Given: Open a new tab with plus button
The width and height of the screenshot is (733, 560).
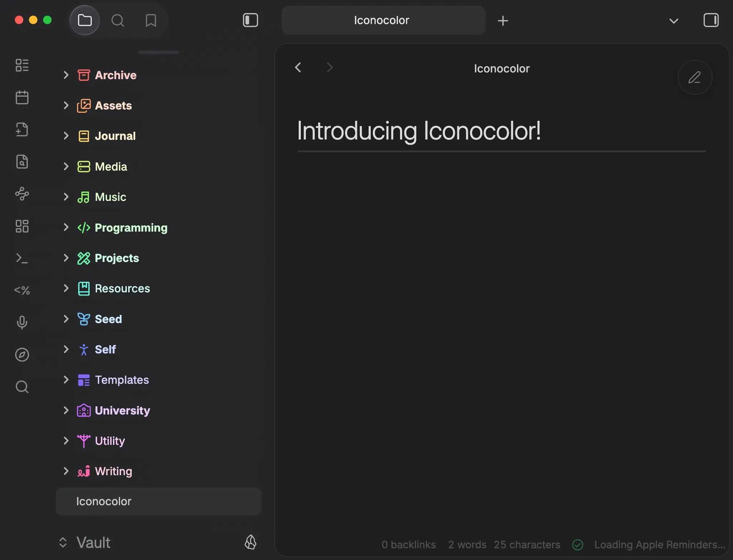Looking at the screenshot, I should [503, 21].
